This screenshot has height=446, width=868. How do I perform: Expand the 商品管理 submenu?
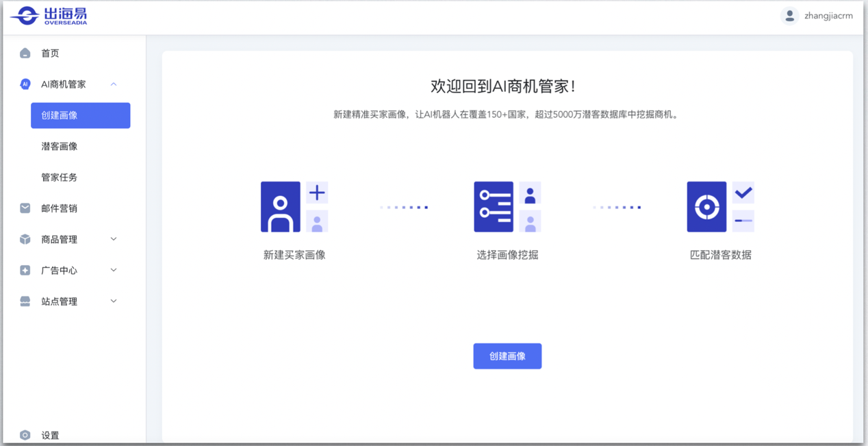114,239
